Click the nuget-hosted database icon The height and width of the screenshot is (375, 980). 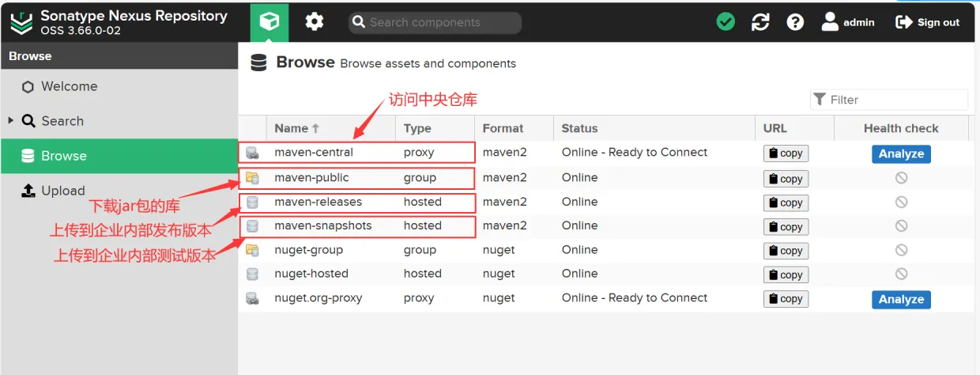(x=252, y=275)
